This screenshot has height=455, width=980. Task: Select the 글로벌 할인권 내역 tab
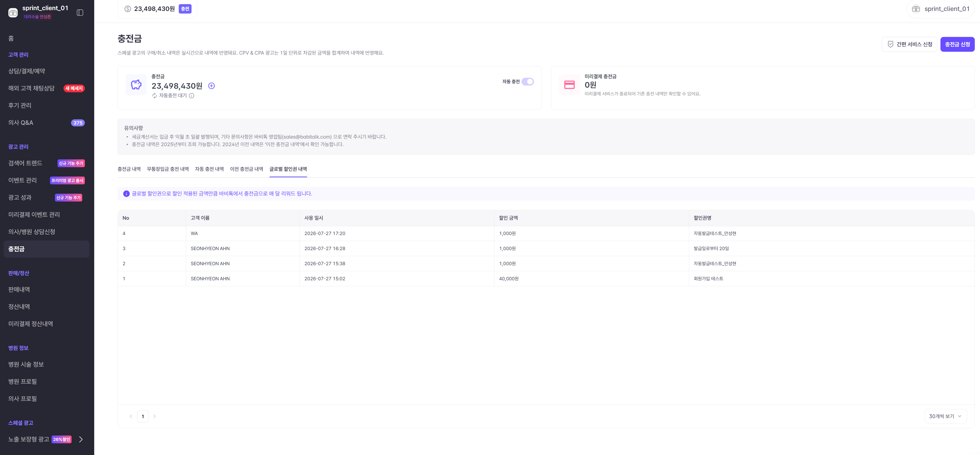coord(288,169)
